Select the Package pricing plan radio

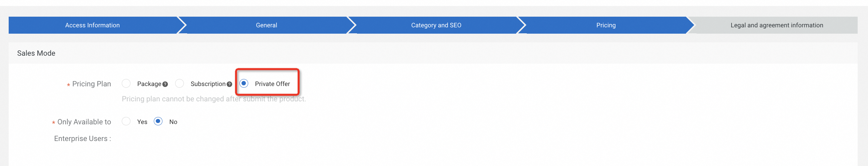tap(126, 83)
